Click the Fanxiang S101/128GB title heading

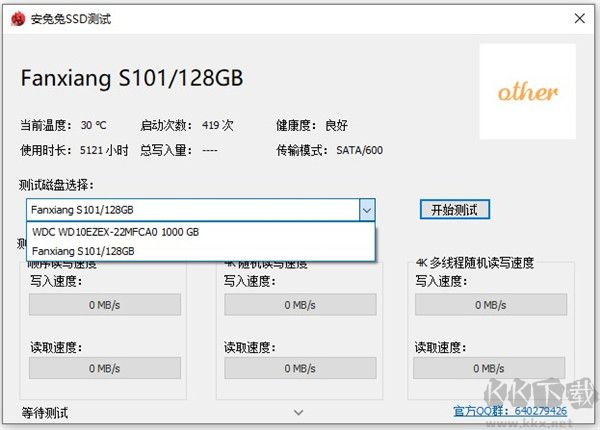click(x=132, y=78)
